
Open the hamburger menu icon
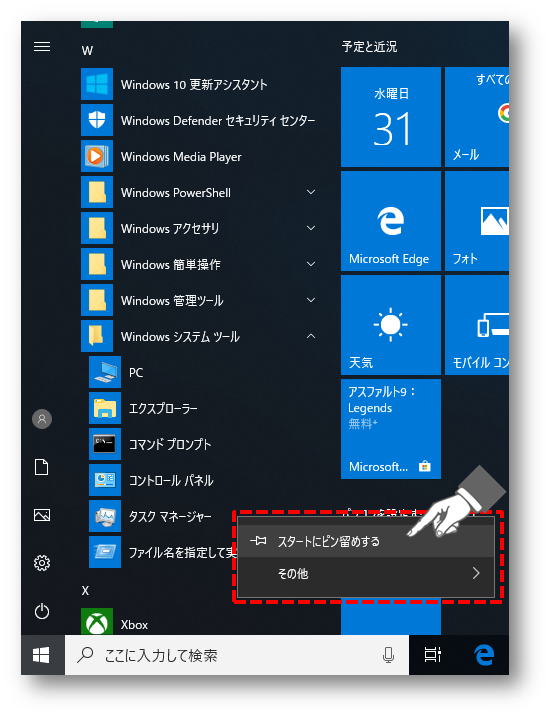click(42, 47)
